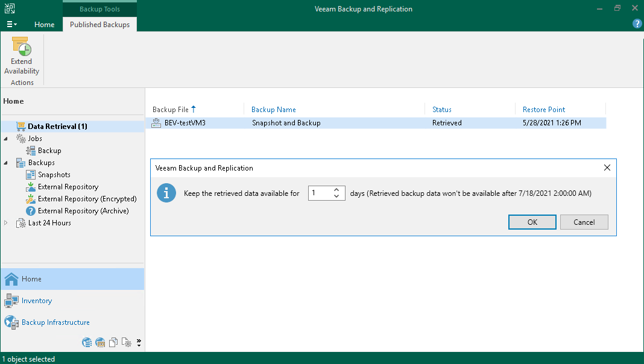Viewport: 644px width, 364px height.
Task: Select the Snapshots icon under Backups
Action: click(31, 175)
